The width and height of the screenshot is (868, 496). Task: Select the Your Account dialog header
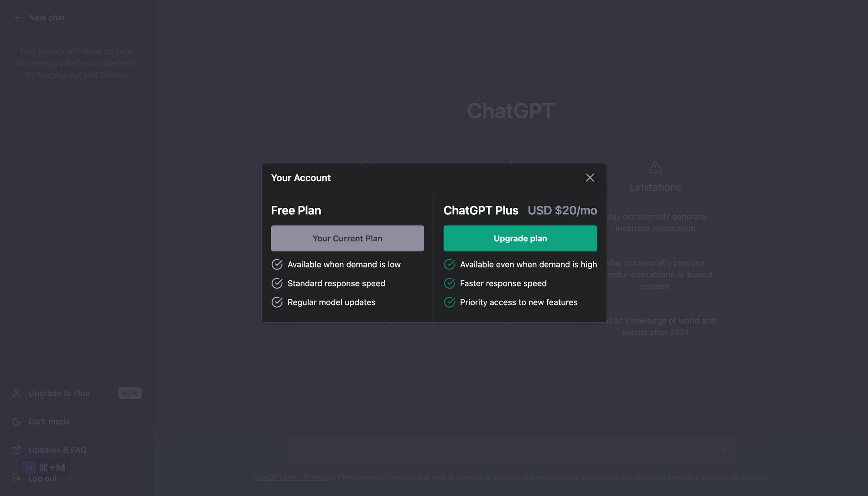pos(300,177)
